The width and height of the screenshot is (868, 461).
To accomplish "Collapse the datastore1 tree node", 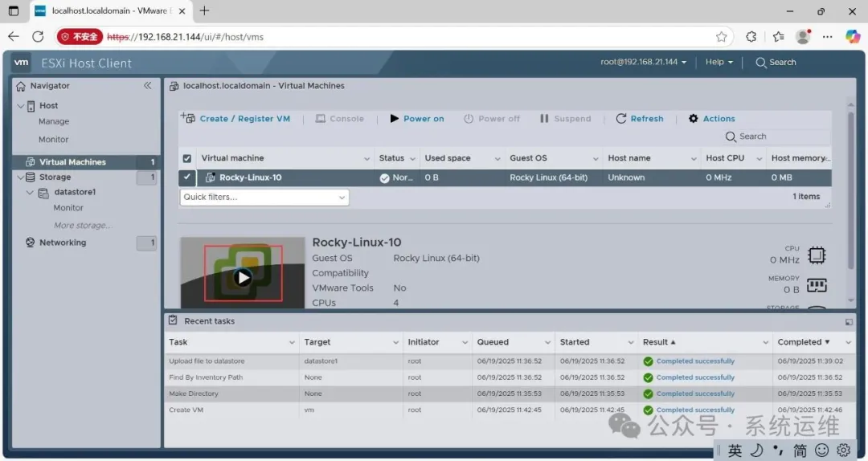I will pos(30,193).
